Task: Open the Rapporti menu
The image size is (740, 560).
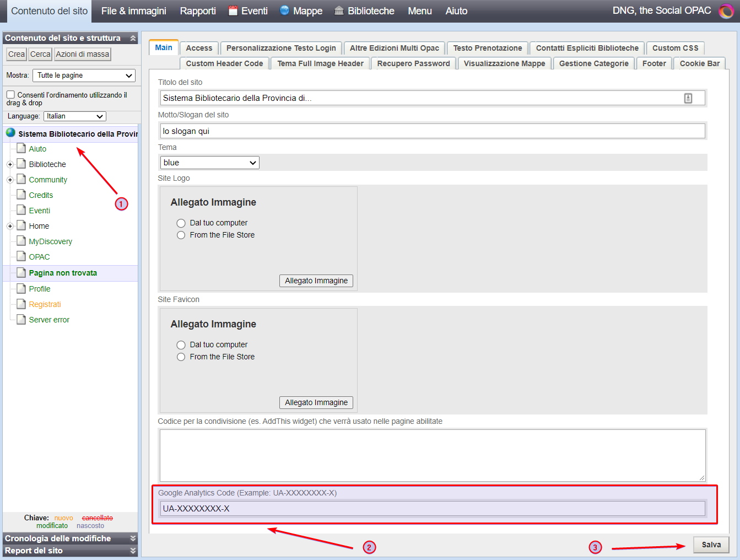Action: [198, 11]
